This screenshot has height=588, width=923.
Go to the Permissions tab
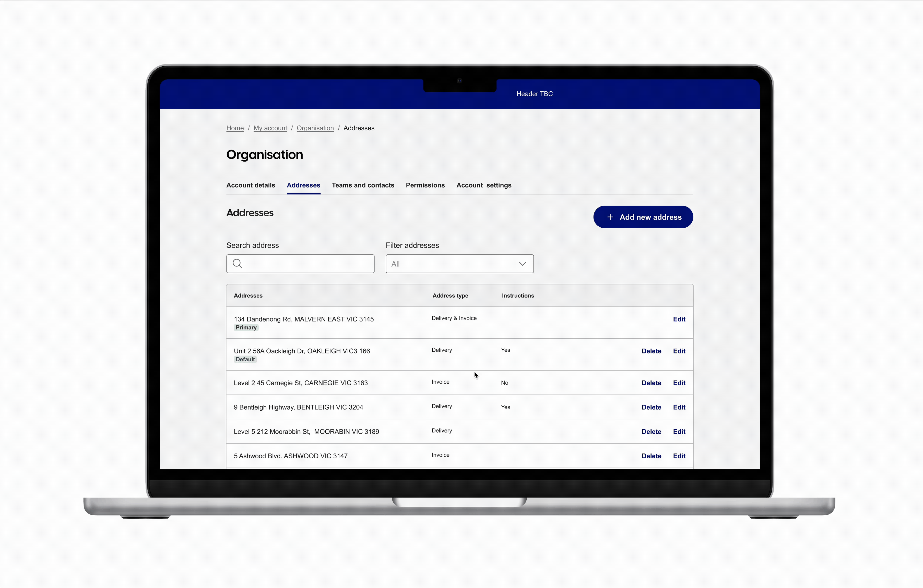pyautogui.click(x=425, y=185)
